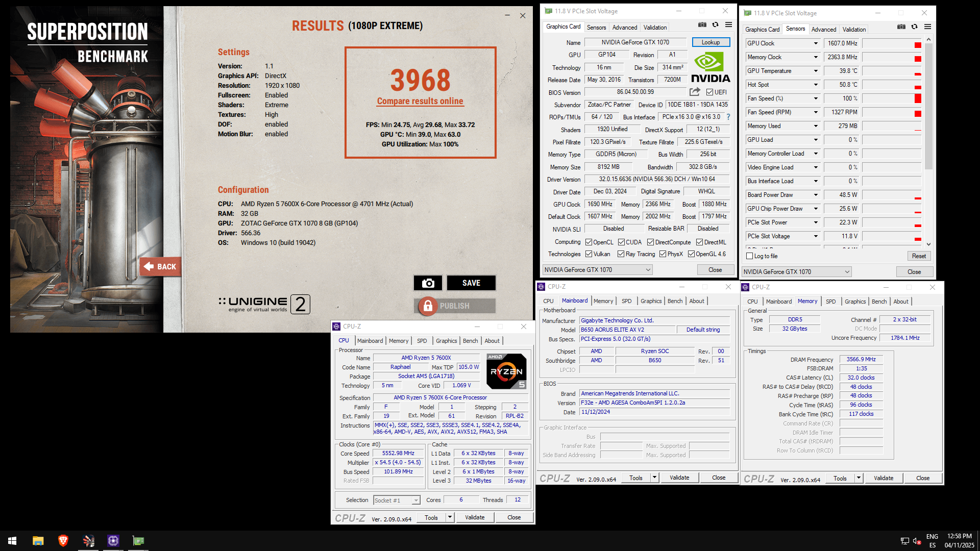The height and width of the screenshot is (551, 980).
Task: Switch to Advanced tab in GPU-Z Graphics Card window
Action: pyautogui.click(x=624, y=28)
